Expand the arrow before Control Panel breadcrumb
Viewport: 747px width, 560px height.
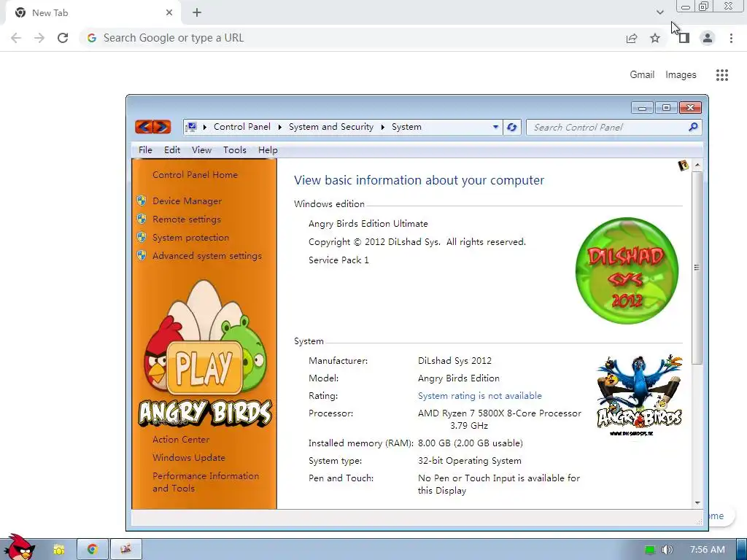(x=204, y=127)
